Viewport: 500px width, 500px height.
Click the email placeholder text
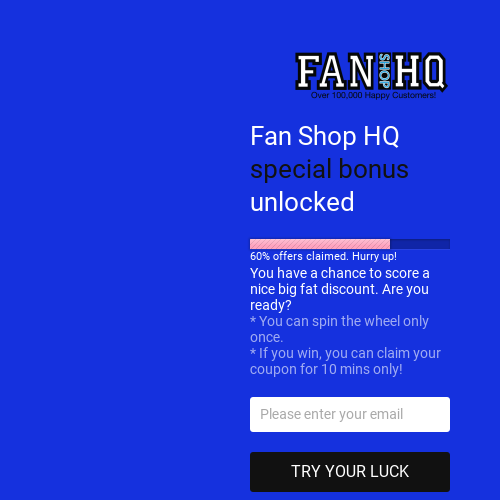(332, 414)
